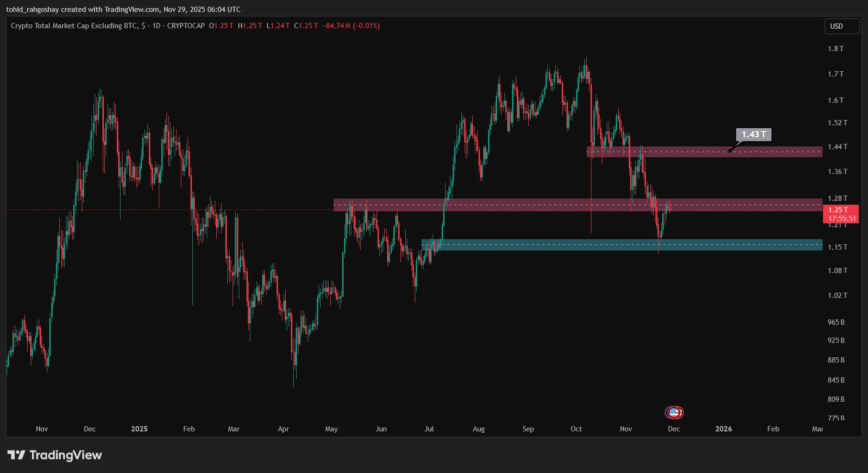Click the TradingView logo icon
868x473 pixels.
(16, 455)
